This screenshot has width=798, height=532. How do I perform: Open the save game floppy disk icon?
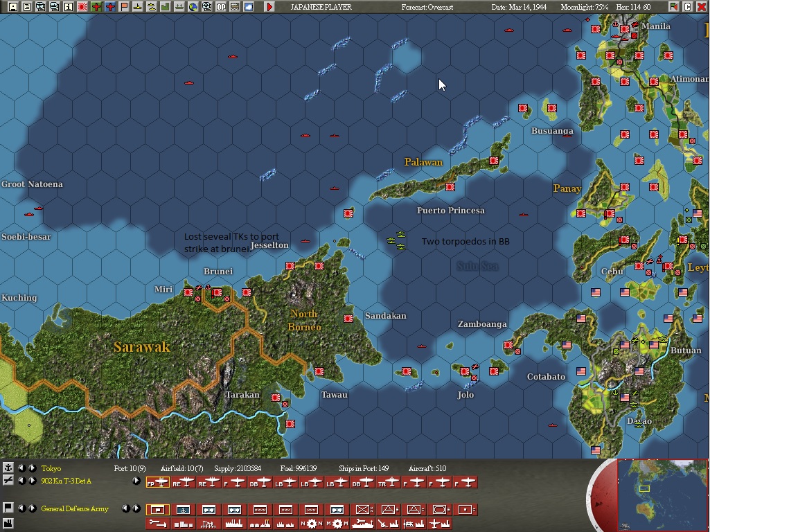click(x=13, y=7)
